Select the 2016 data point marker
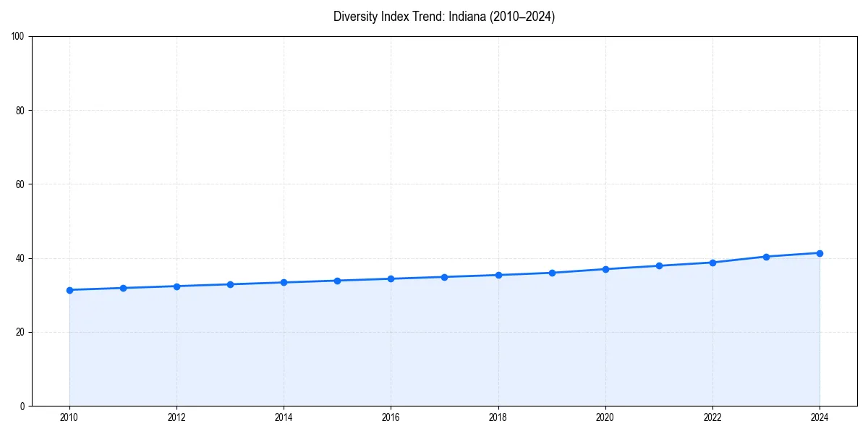 pyautogui.click(x=391, y=278)
